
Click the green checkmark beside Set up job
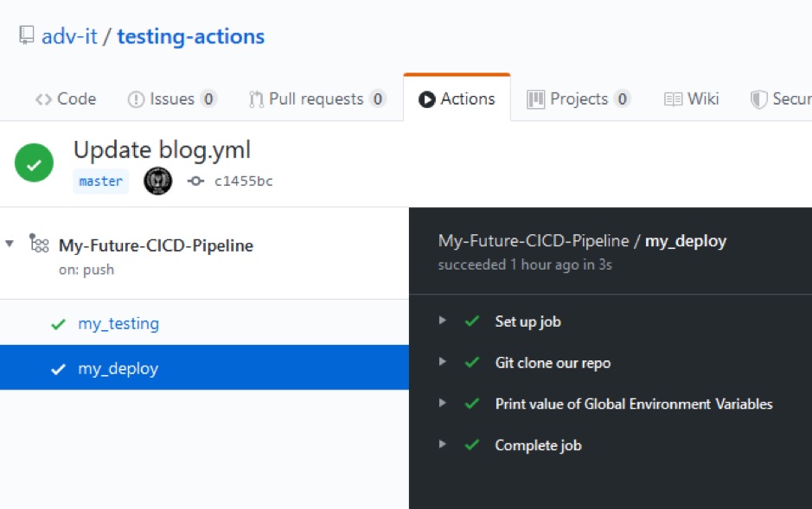[471, 321]
